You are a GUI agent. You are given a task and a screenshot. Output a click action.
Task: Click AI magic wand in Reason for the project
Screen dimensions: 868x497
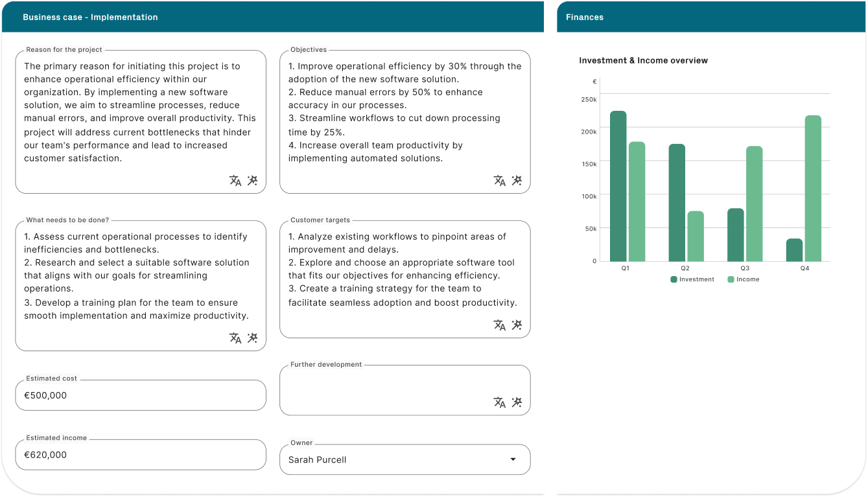pyautogui.click(x=253, y=181)
